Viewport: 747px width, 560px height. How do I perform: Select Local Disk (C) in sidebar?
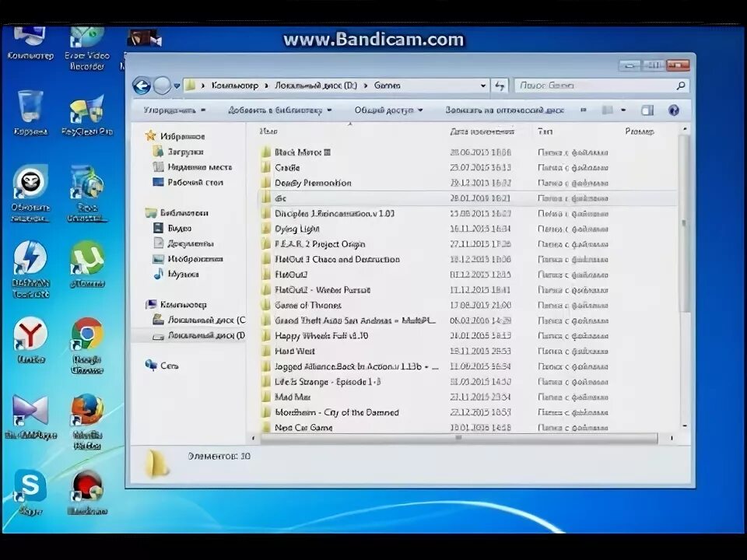click(199, 320)
